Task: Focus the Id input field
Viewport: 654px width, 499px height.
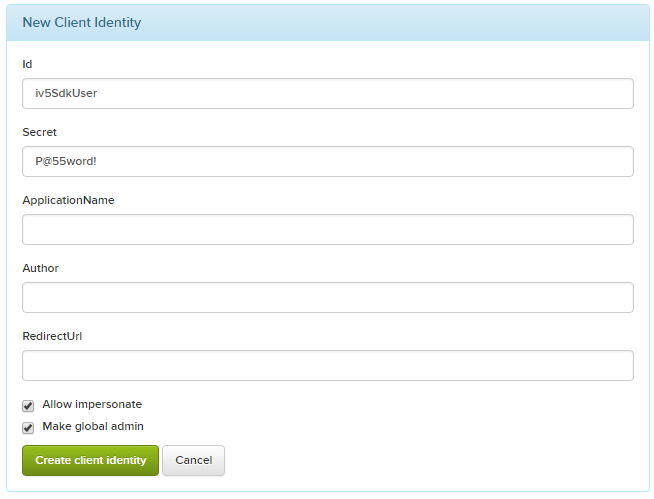Action: coord(327,94)
